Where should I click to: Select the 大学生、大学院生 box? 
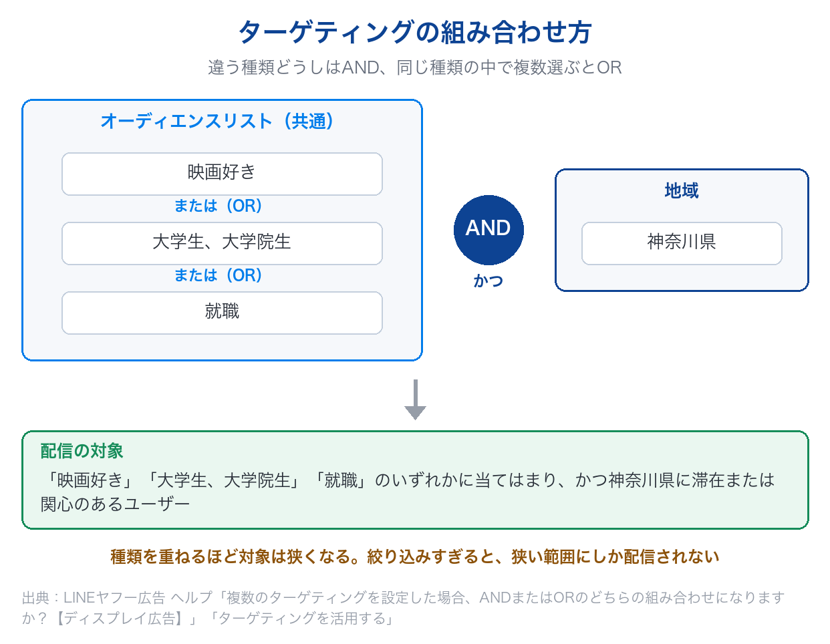[222, 243]
